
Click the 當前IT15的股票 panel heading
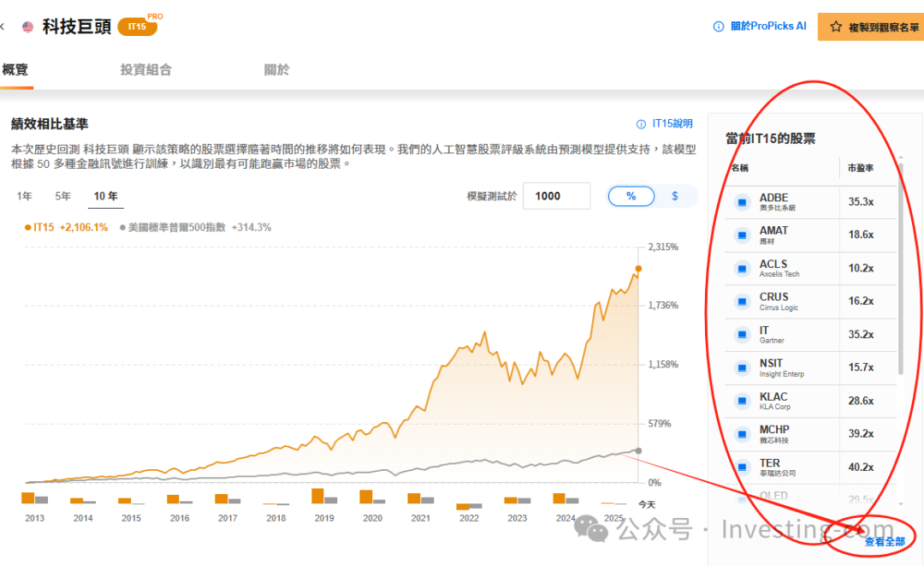(x=770, y=139)
